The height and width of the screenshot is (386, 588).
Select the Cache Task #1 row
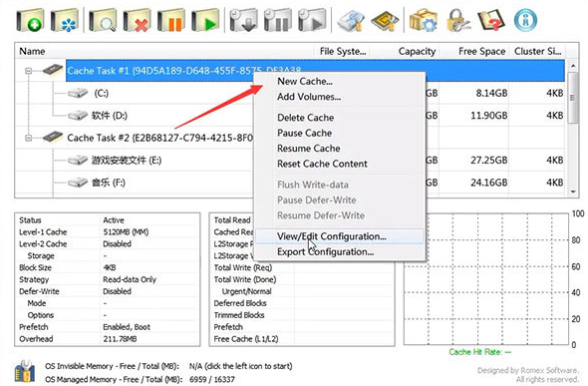coord(315,71)
